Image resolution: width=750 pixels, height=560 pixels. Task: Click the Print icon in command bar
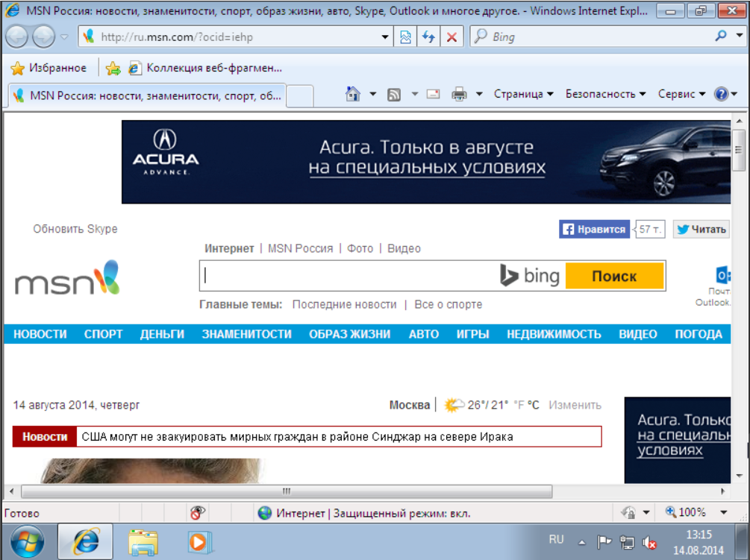(x=459, y=94)
